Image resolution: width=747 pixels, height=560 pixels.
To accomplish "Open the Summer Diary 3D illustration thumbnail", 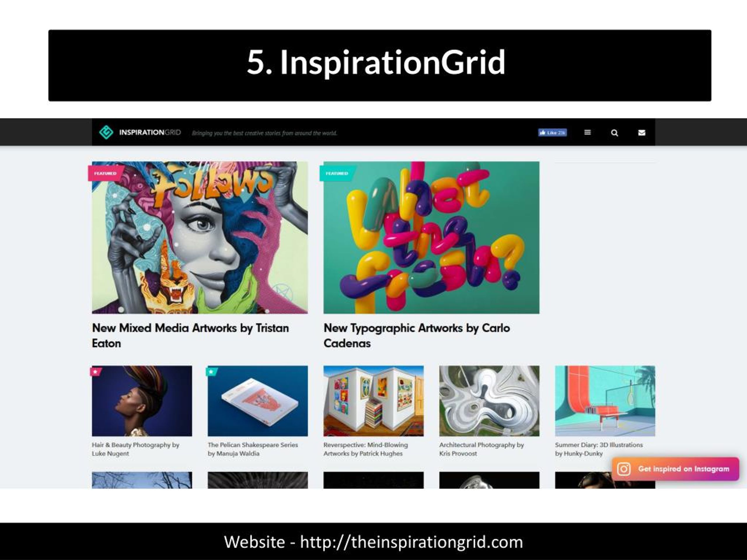I will [605, 401].
